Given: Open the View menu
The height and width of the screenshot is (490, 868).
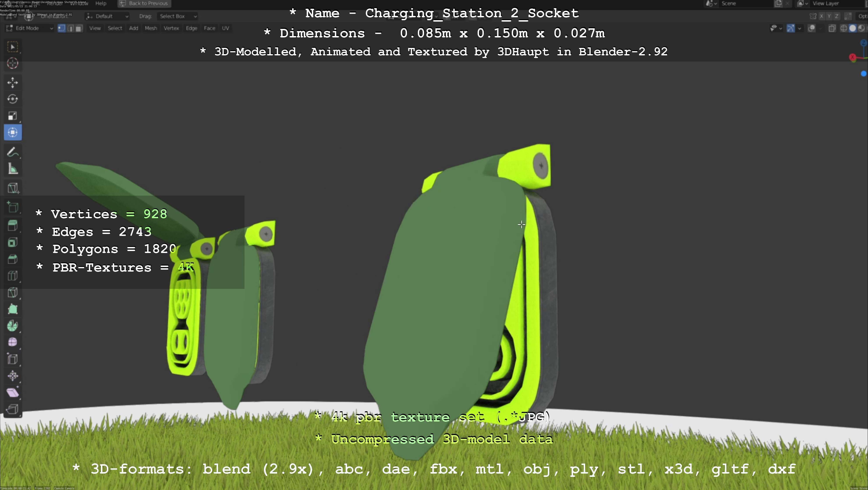Looking at the screenshot, I should pyautogui.click(x=95, y=28).
